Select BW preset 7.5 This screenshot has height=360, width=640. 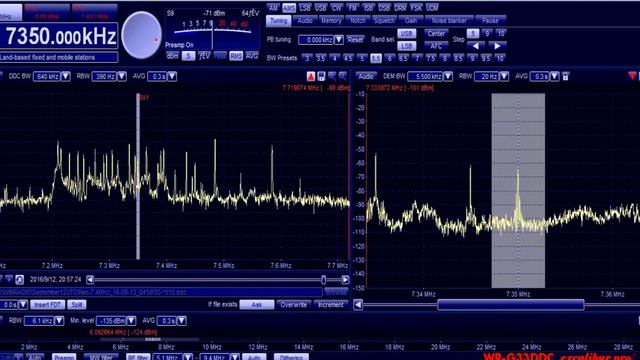click(431, 58)
